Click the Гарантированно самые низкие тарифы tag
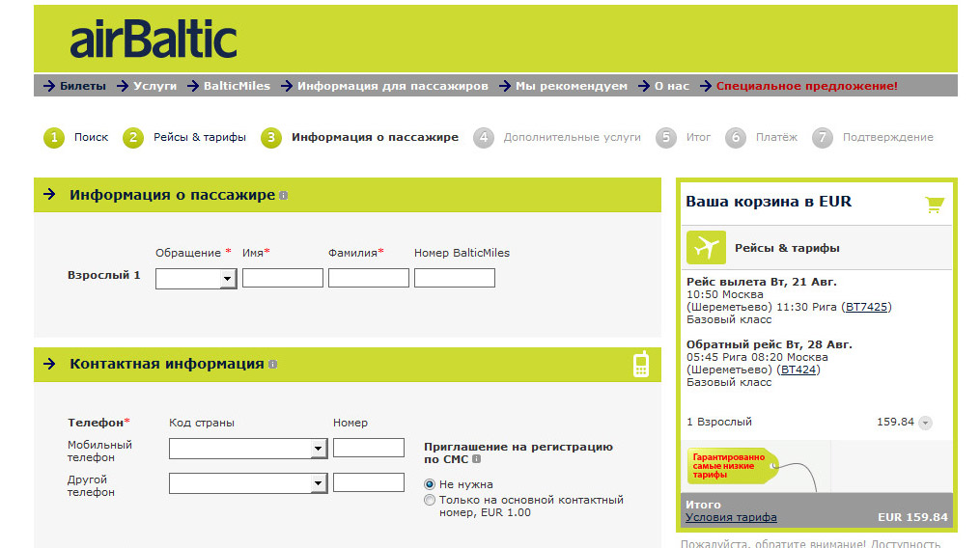This screenshot has width=980, height=548. (x=732, y=466)
